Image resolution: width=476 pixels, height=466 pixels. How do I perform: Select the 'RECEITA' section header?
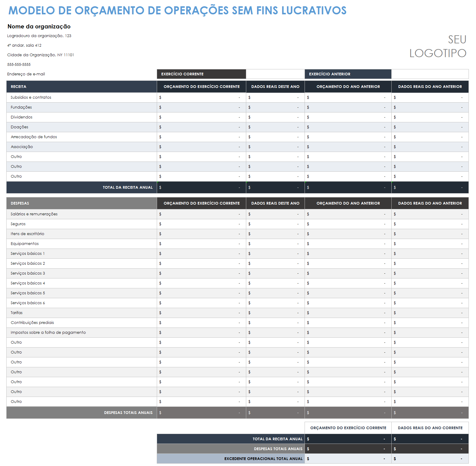(82, 86)
